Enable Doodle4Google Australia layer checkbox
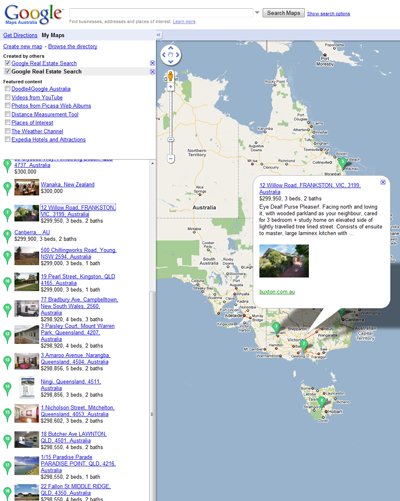Viewport: 400px width, 501px height. 7,89
